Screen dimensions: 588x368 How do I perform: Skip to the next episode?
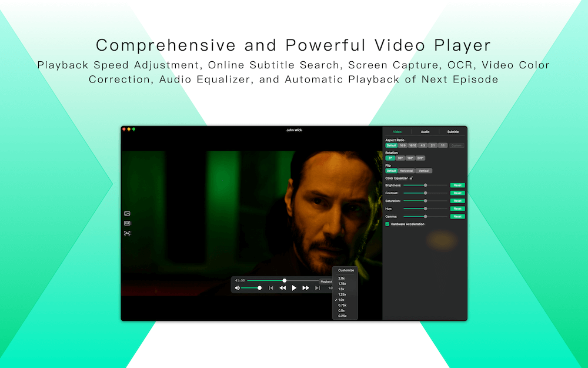coord(318,288)
